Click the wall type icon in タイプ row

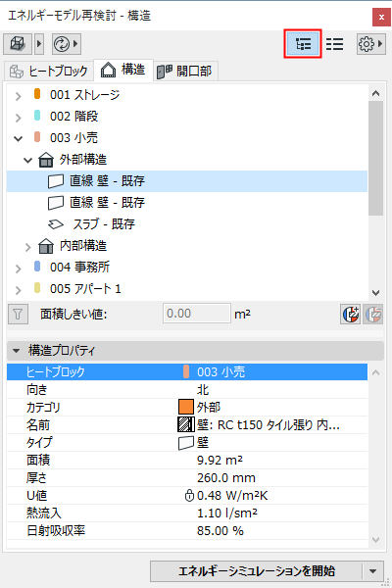click(186, 443)
